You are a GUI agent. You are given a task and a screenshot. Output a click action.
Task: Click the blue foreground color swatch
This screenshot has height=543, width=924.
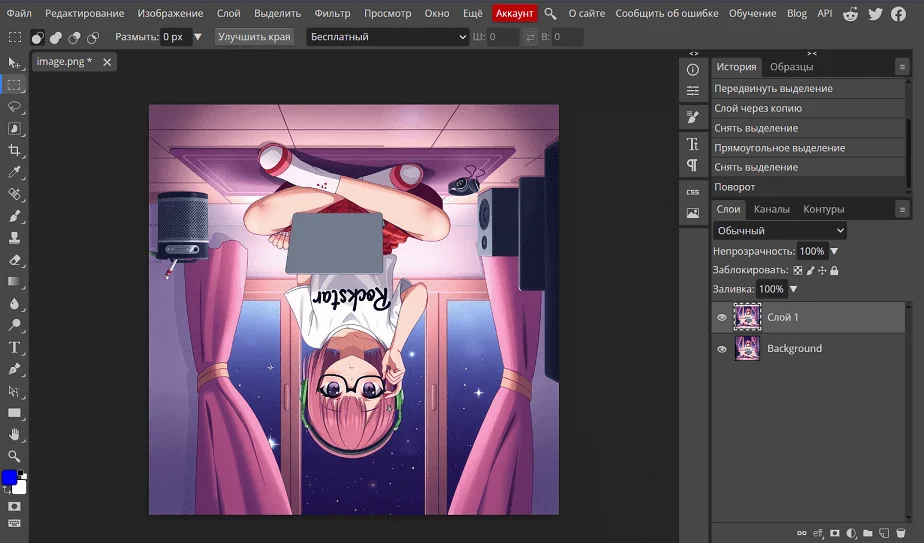point(9,478)
